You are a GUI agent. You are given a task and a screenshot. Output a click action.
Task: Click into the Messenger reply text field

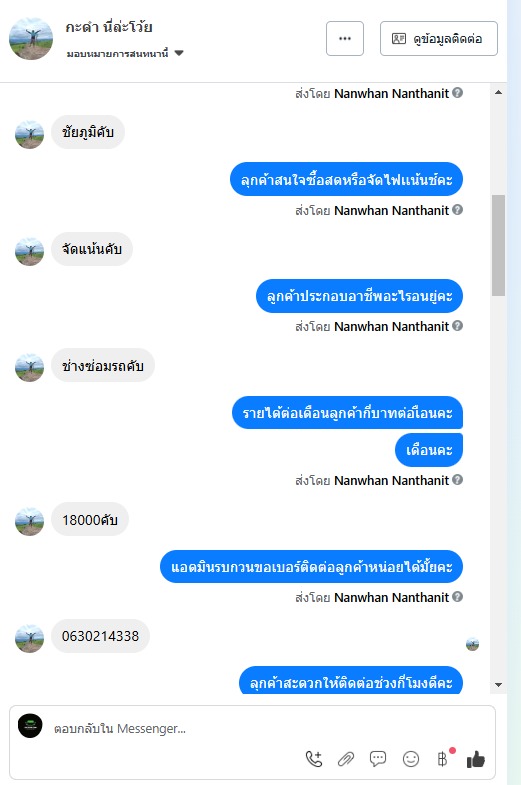tap(252, 728)
